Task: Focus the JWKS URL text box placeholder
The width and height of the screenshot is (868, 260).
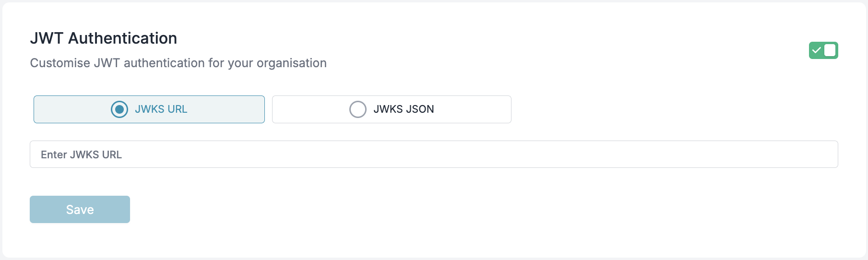Action: pyautogui.click(x=81, y=154)
